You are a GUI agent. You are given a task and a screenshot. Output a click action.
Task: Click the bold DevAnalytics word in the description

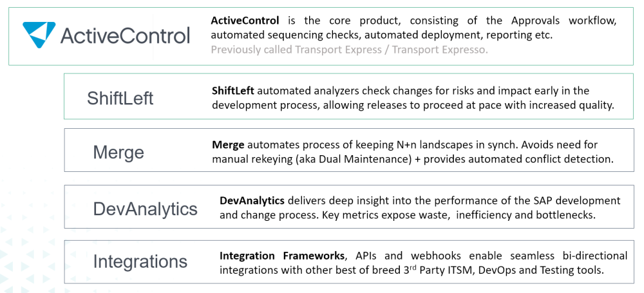(252, 200)
